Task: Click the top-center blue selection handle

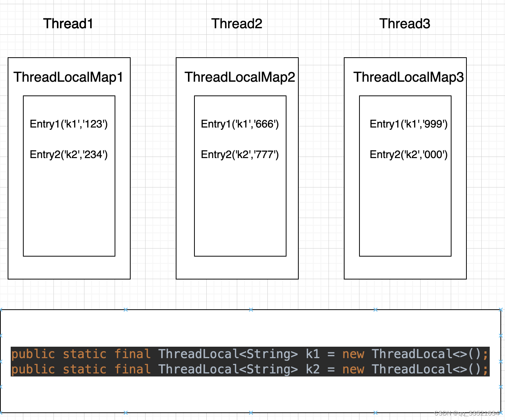Action: (251, 310)
